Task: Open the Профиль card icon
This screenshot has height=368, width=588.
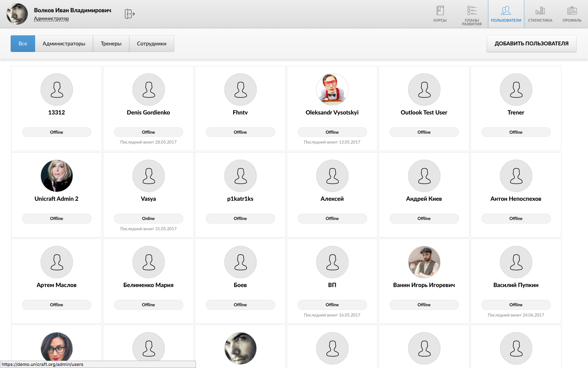Action: click(572, 11)
